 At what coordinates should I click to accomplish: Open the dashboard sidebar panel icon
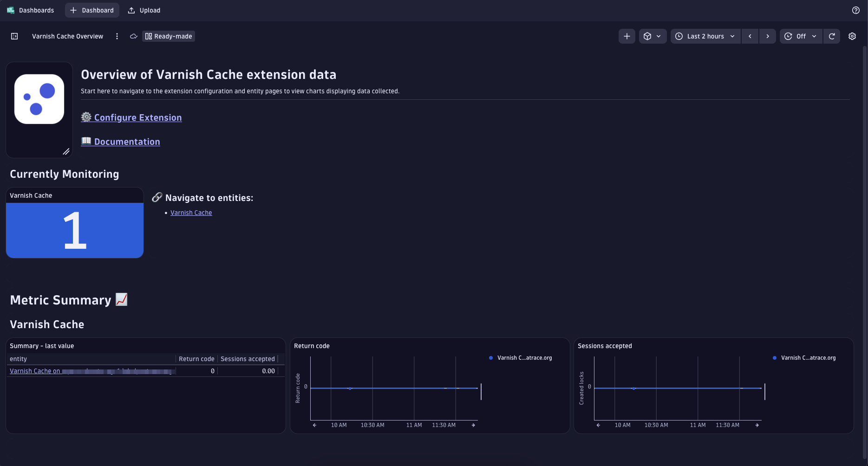click(x=14, y=36)
